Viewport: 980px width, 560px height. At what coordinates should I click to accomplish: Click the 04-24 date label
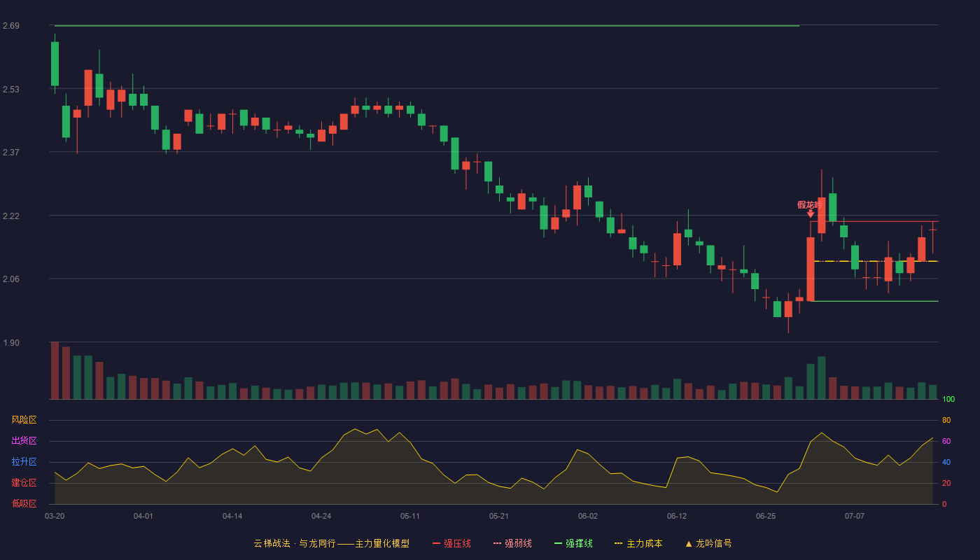pyautogui.click(x=321, y=516)
